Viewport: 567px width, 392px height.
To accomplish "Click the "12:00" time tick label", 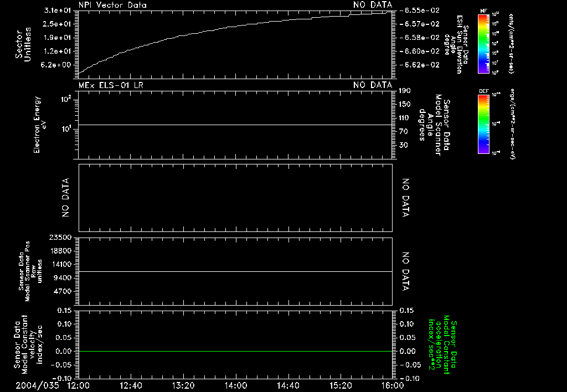I will pos(79,385).
